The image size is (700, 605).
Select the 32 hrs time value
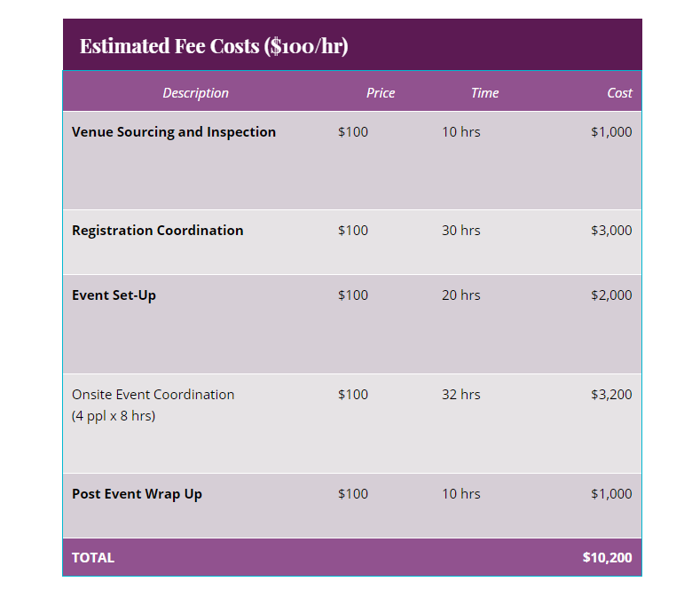point(460,395)
